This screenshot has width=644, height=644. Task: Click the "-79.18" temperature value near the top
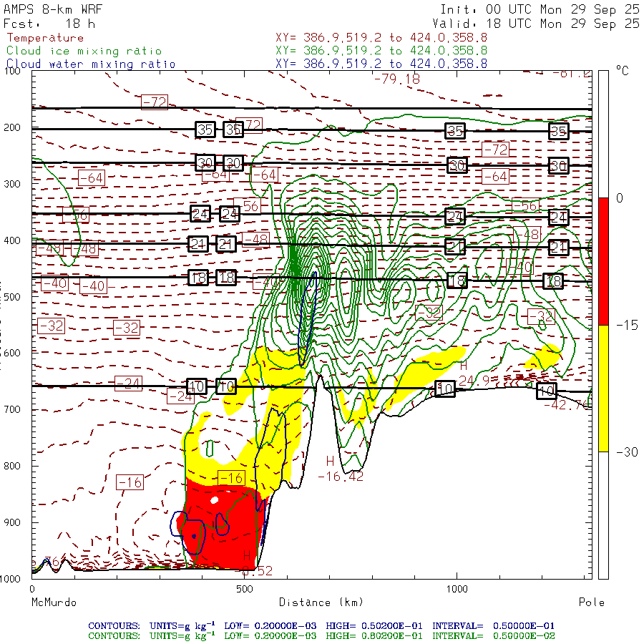click(397, 79)
